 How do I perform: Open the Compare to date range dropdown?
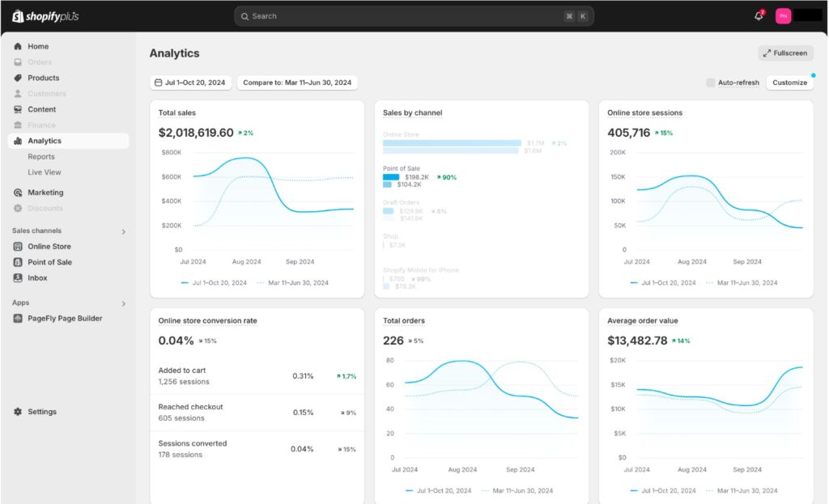click(x=297, y=83)
